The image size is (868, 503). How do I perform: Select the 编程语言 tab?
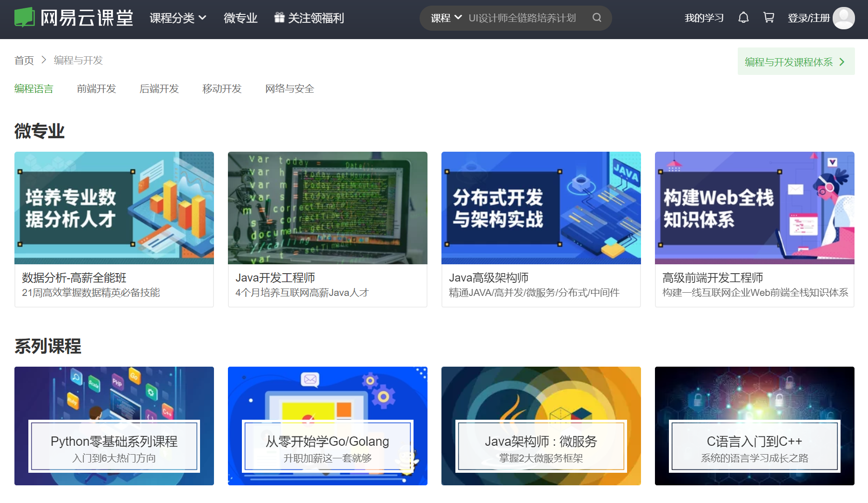pos(34,88)
